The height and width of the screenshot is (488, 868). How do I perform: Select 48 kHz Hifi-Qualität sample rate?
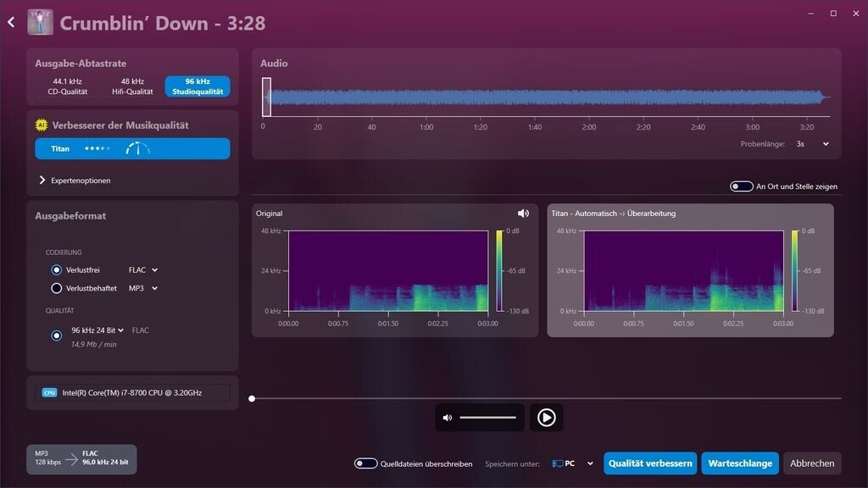(132, 86)
